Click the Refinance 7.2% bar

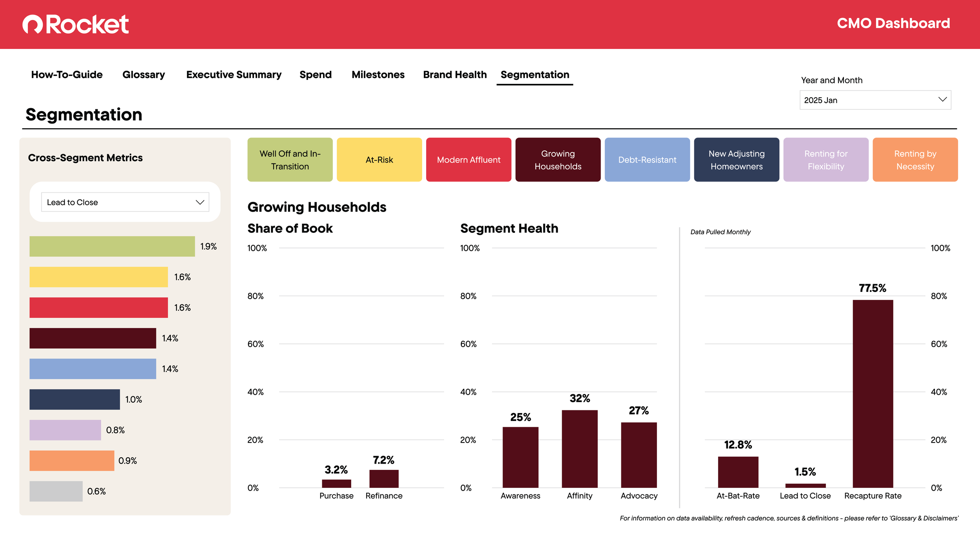click(384, 478)
